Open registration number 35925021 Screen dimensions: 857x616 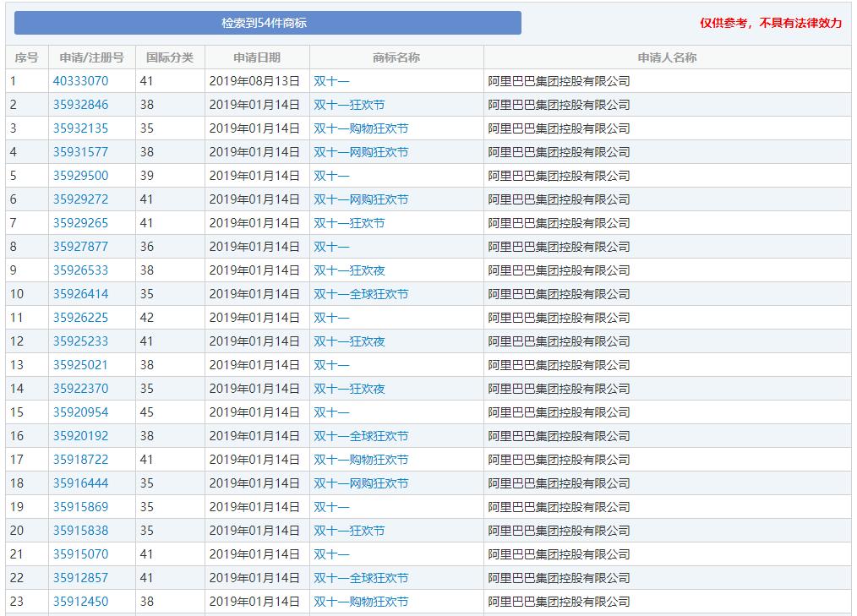(80, 365)
